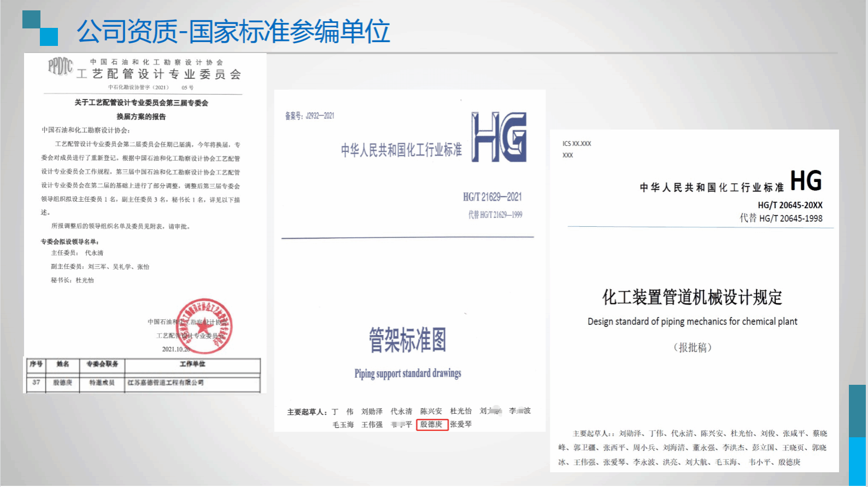
Task: Click the HG/T 21629—2021 standard number
Action: 492,197
